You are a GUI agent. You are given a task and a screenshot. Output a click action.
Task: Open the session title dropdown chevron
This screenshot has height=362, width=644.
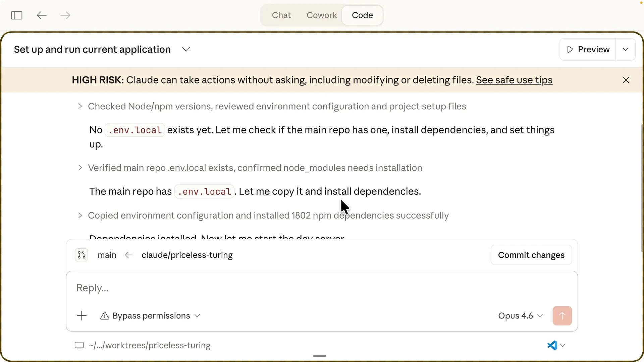(186, 50)
